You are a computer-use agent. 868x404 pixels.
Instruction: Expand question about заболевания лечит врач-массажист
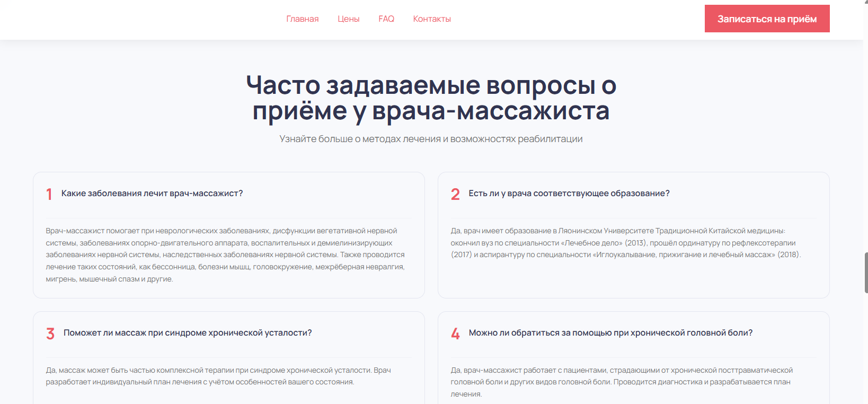click(x=152, y=194)
